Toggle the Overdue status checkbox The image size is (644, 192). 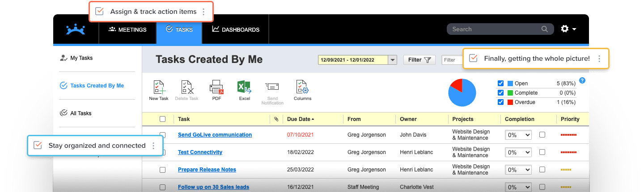[x=500, y=102]
